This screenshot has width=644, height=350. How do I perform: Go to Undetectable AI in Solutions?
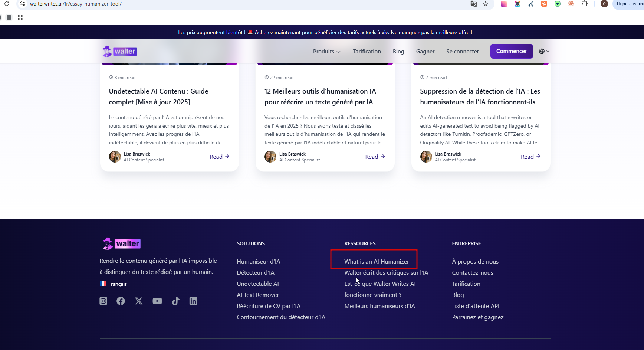click(258, 284)
